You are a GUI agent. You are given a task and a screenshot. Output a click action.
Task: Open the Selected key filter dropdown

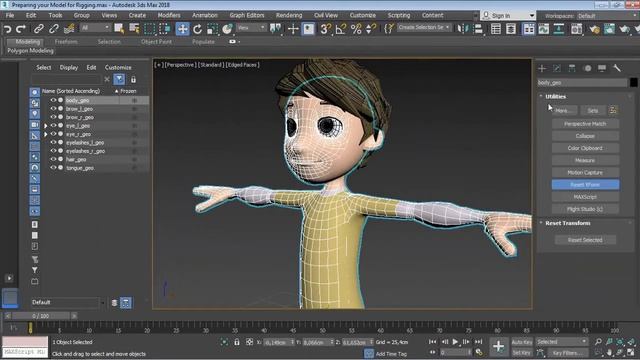tap(562, 342)
